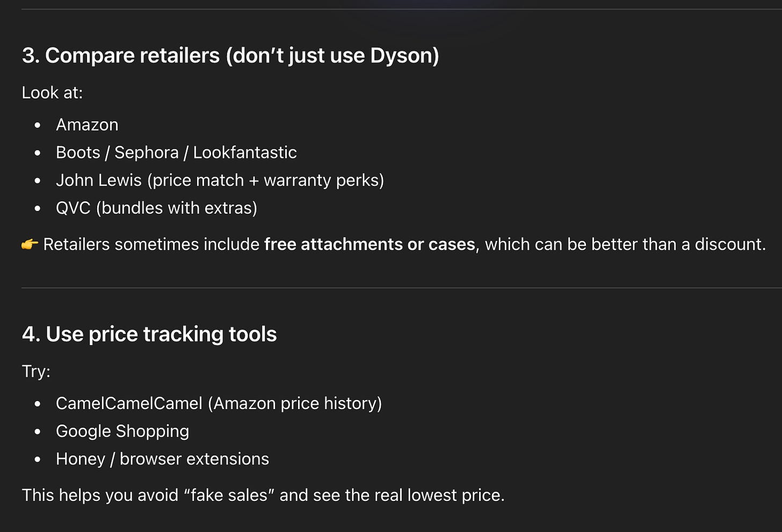The width and height of the screenshot is (782, 532).
Task: Select the Amazon list item
Action: (x=87, y=125)
